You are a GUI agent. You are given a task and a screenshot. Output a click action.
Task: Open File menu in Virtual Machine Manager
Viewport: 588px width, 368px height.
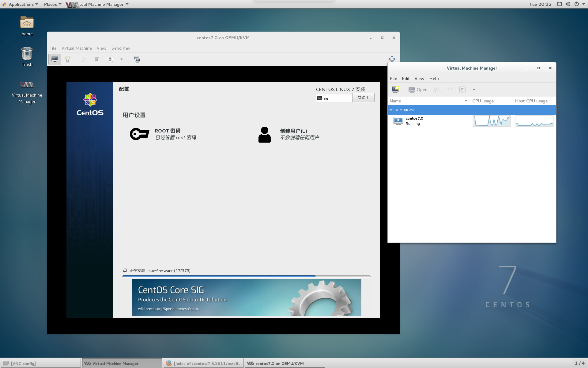(x=394, y=79)
